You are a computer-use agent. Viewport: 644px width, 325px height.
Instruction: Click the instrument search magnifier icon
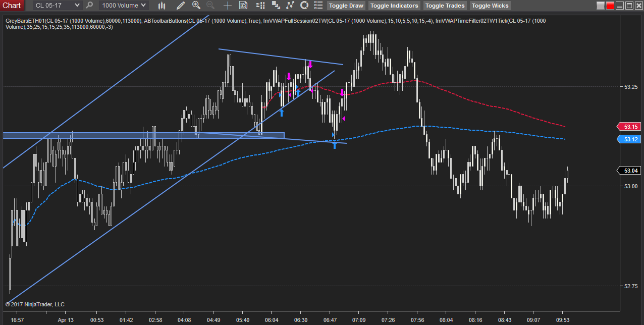90,6
